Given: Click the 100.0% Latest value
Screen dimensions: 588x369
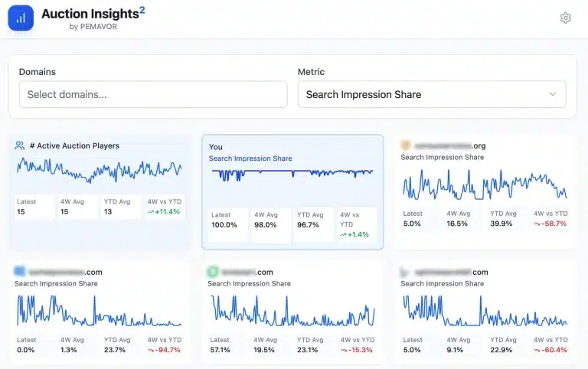Looking at the screenshot, I should coord(224,225).
